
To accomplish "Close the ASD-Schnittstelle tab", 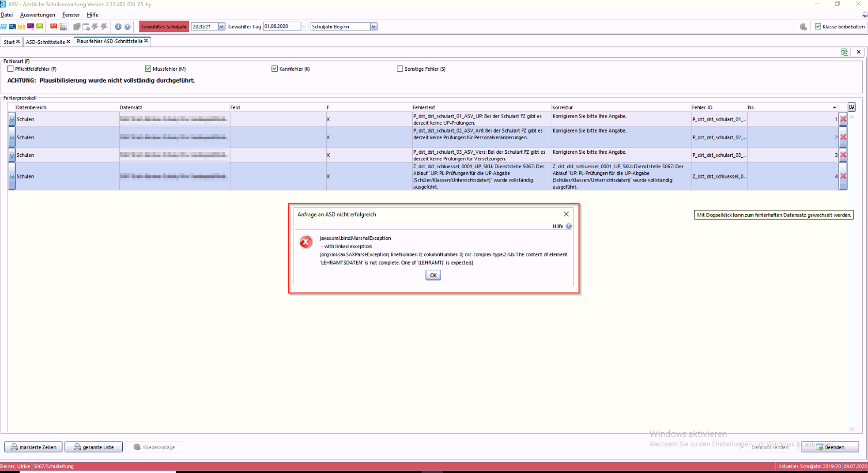I will tap(68, 42).
